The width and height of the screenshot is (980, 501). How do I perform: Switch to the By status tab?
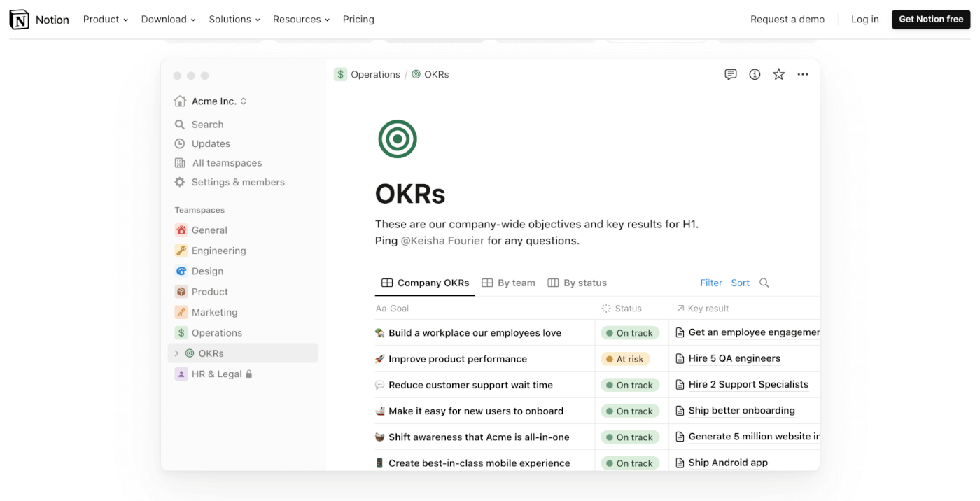(x=577, y=283)
